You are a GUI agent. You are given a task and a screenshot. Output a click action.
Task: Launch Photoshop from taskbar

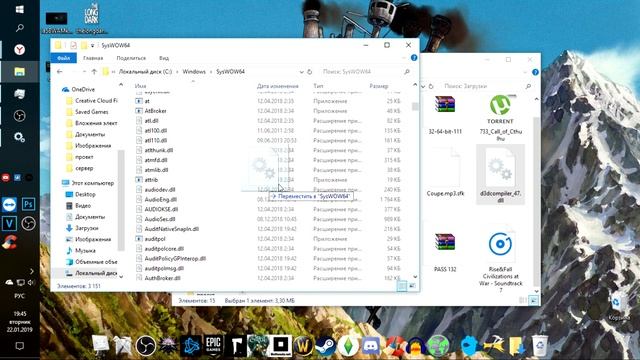point(28,204)
